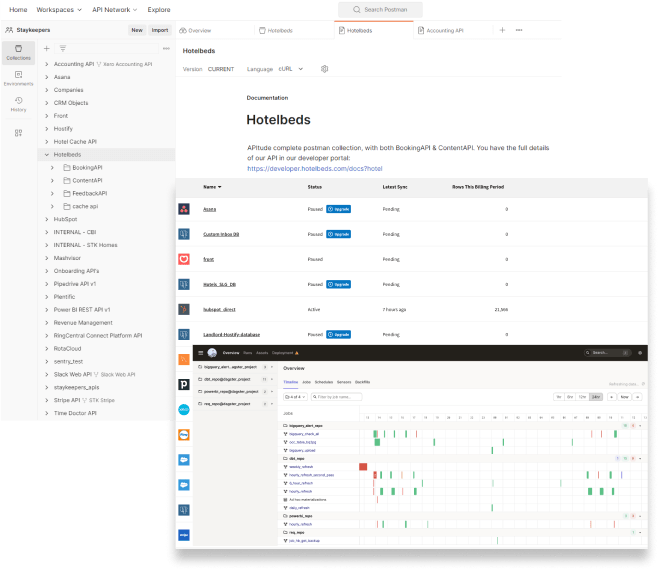Open the Backfills tab in Dagster
Viewport: 659px width, 571px height.
click(362, 382)
